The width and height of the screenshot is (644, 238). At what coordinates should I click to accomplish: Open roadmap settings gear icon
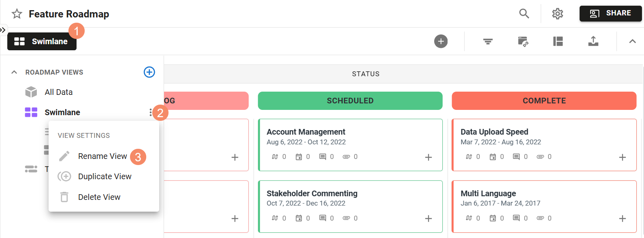click(x=558, y=14)
